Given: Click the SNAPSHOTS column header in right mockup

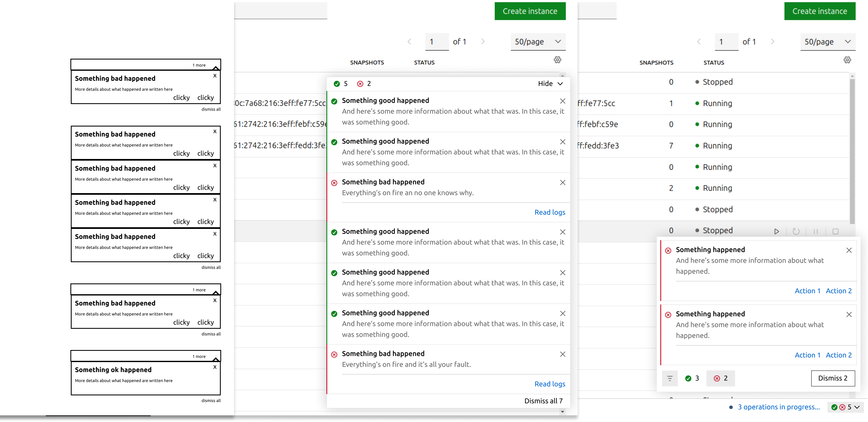Looking at the screenshot, I should (656, 63).
